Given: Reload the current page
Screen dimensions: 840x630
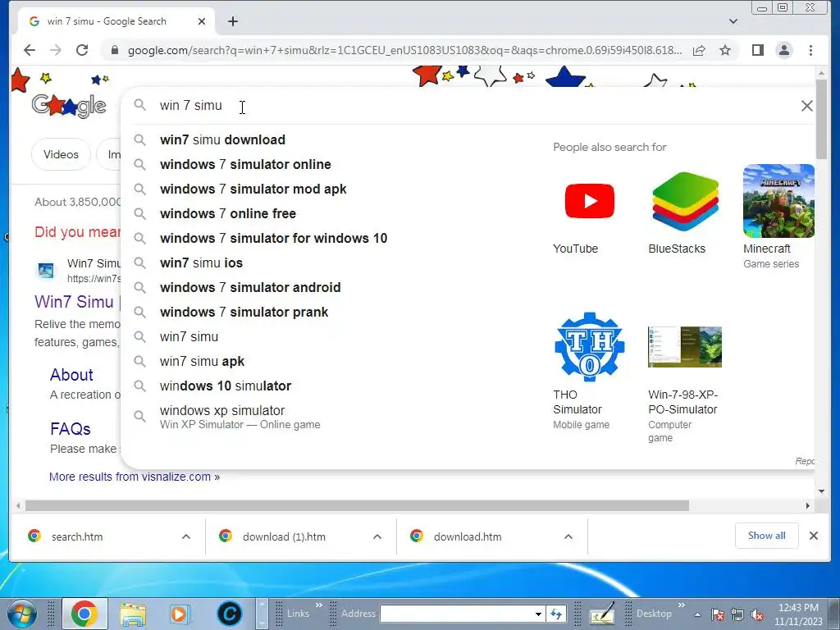Looking at the screenshot, I should click(x=82, y=50).
